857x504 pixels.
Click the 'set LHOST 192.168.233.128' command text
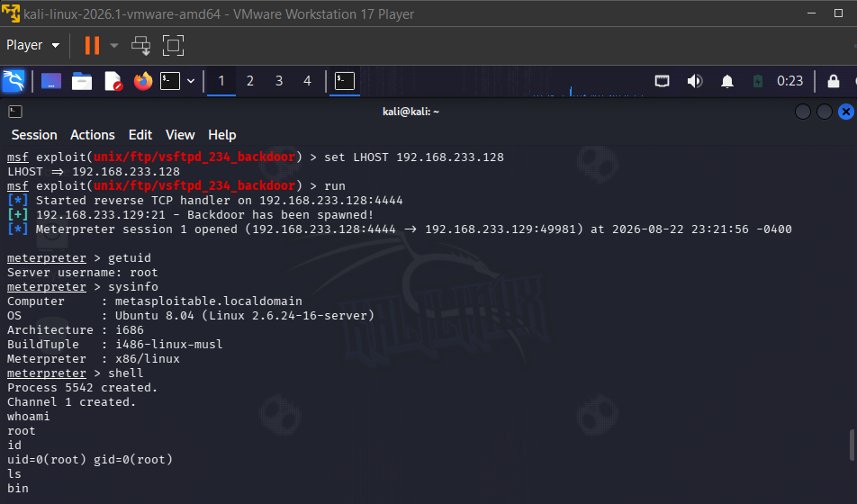[414, 157]
